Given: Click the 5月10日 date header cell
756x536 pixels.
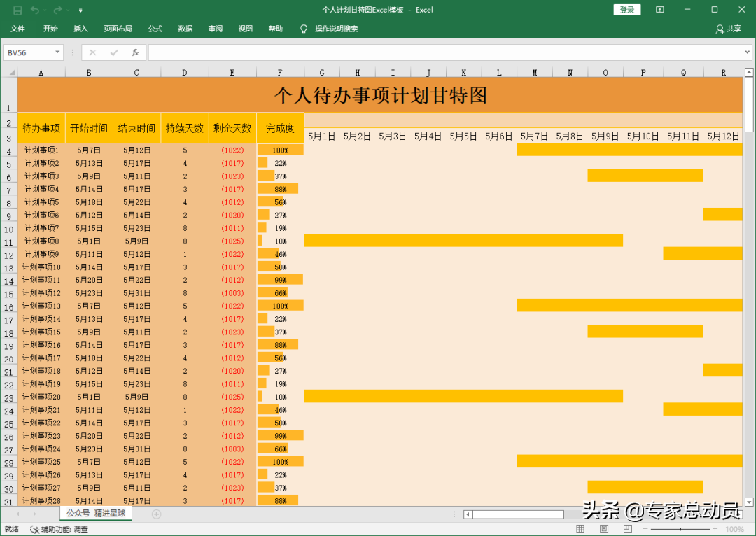Looking at the screenshot, I should tap(643, 136).
